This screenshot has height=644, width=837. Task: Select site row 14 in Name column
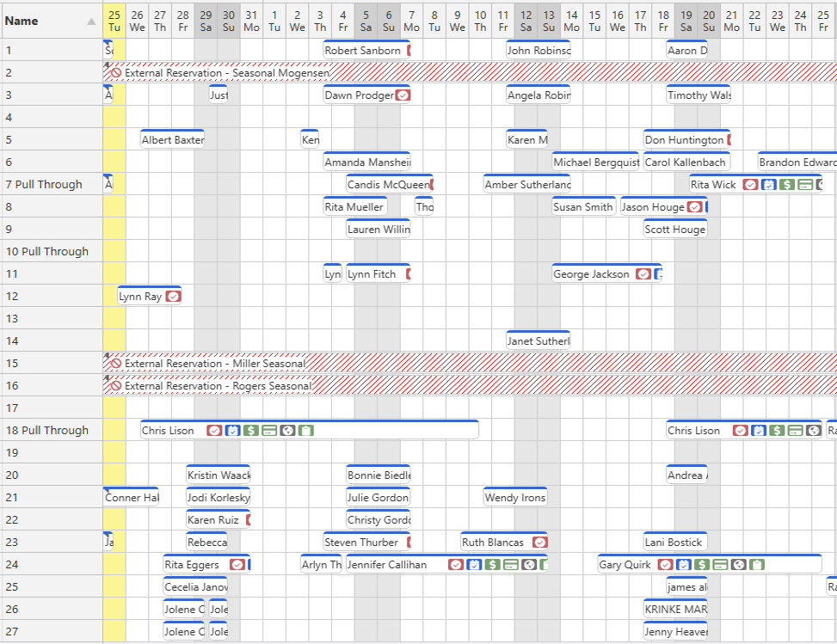pyautogui.click(x=52, y=341)
